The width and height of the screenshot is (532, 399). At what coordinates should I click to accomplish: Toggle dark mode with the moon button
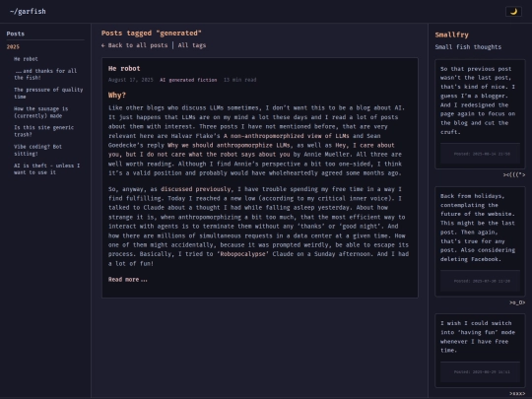pos(513,12)
